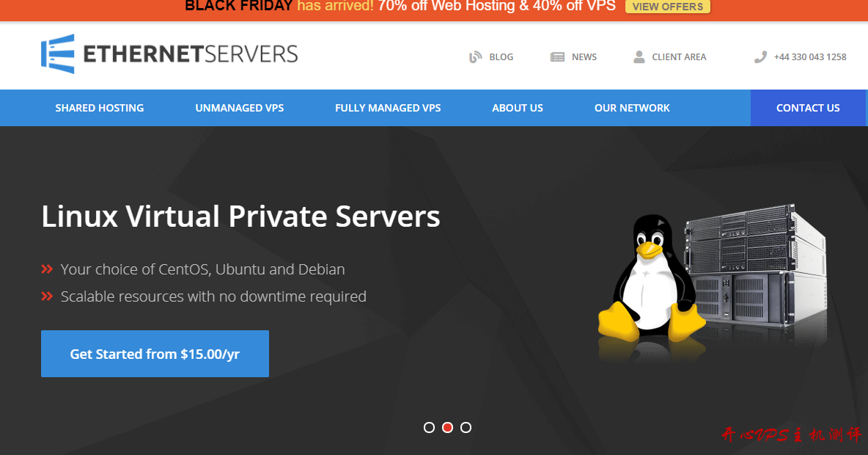Open the Shared Hosting menu
Screen dimensions: 868x455
[100, 108]
